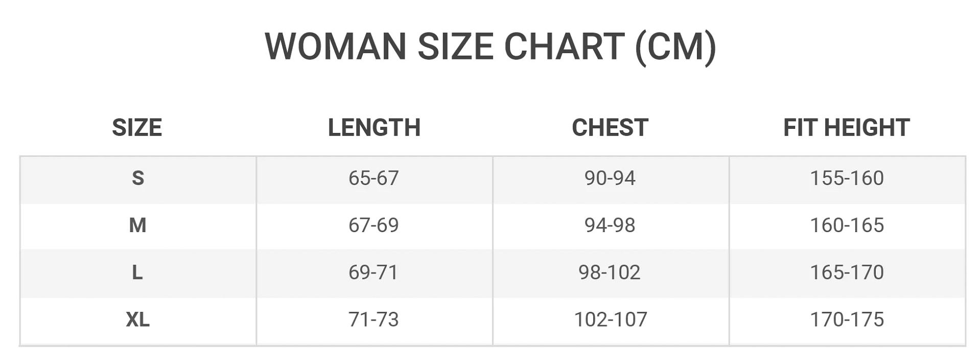Click chest value 94-98
This screenshot has width=980, height=364.
(x=610, y=225)
